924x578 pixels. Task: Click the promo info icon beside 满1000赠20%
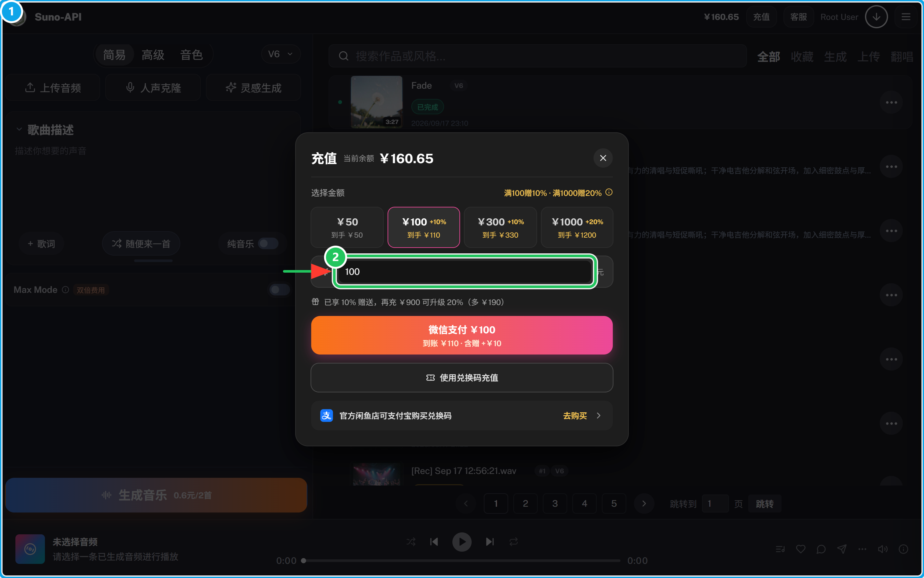609,192
